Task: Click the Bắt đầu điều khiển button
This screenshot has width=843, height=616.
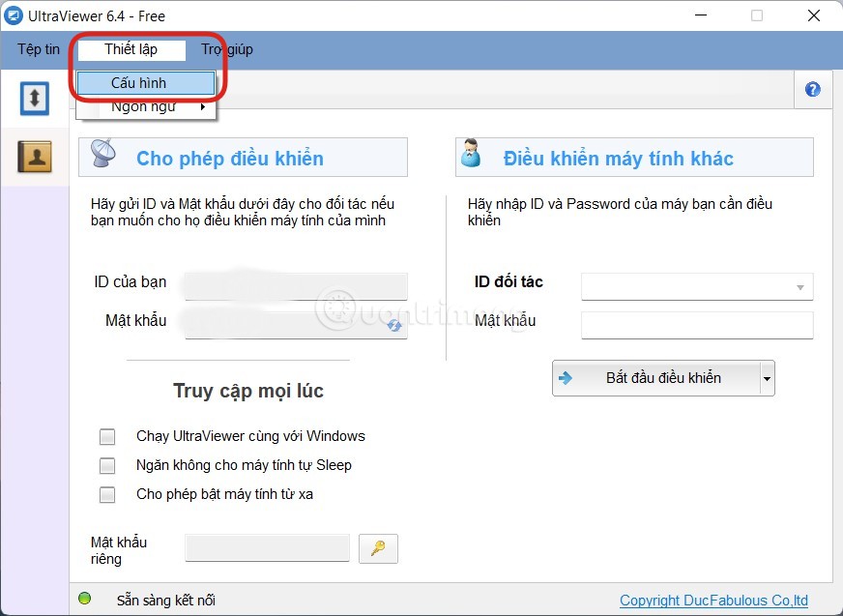Action: coord(656,378)
